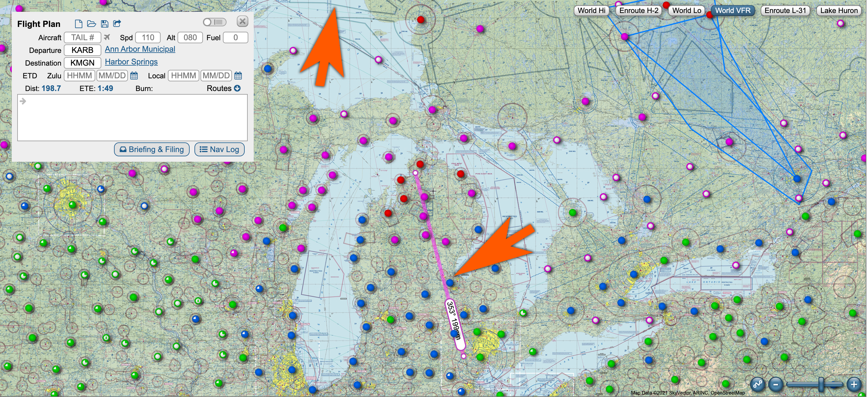Create a new flight plan document
Screen dimensions: 868x397
tap(78, 24)
